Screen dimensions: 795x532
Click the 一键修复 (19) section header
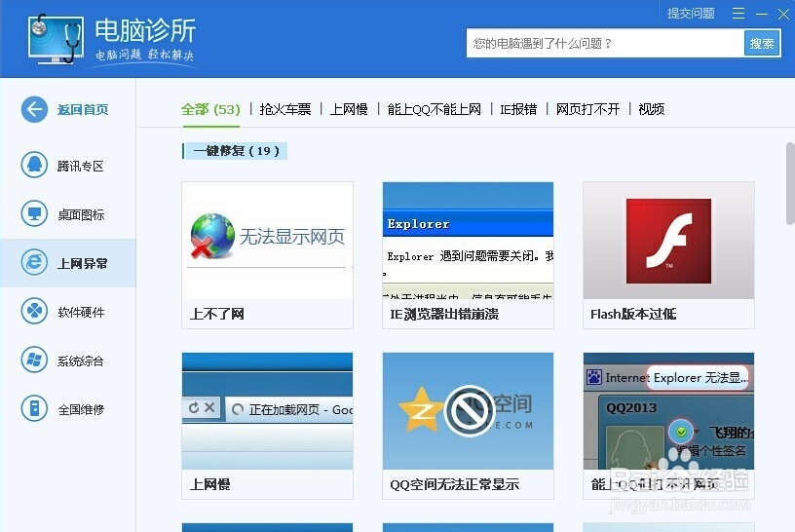(x=237, y=151)
